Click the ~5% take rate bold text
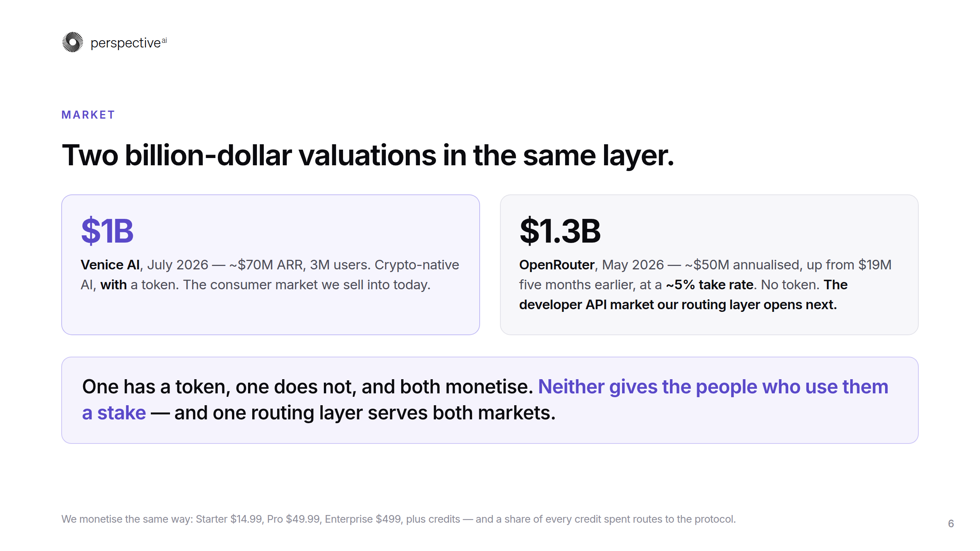The width and height of the screenshot is (980, 551). (710, 285)
